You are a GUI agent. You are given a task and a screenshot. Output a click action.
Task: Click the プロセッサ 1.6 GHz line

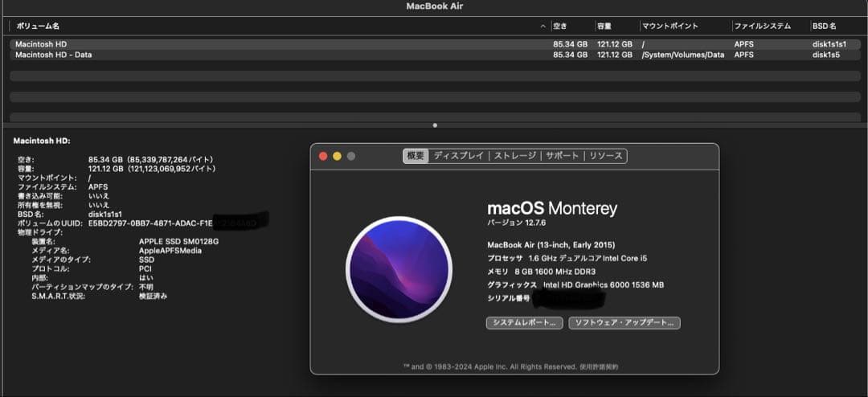[567, 258]
